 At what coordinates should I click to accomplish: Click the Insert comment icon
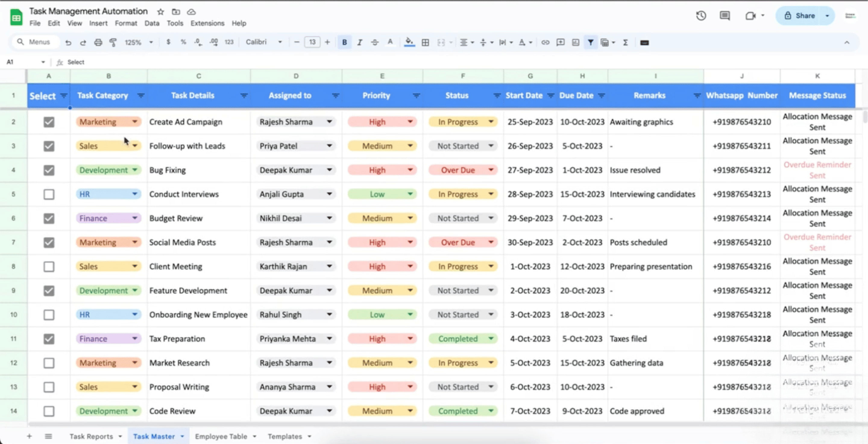(x=560, y=42)
